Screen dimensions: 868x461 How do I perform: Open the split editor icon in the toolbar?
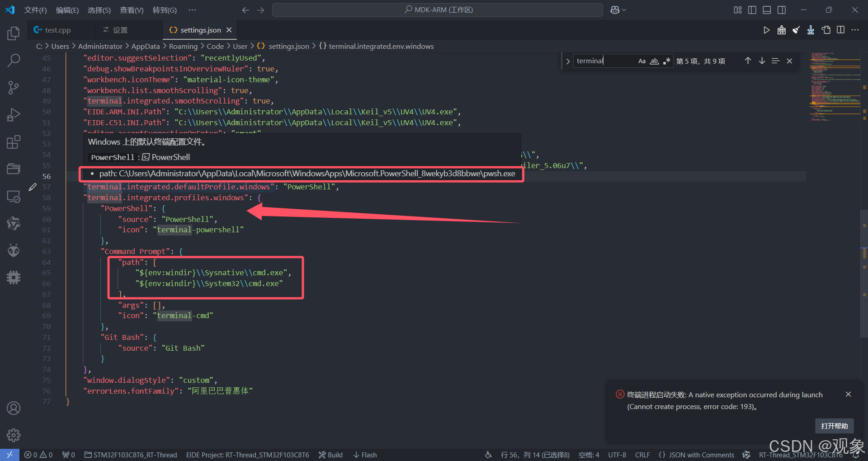click(x=840, y=30)
